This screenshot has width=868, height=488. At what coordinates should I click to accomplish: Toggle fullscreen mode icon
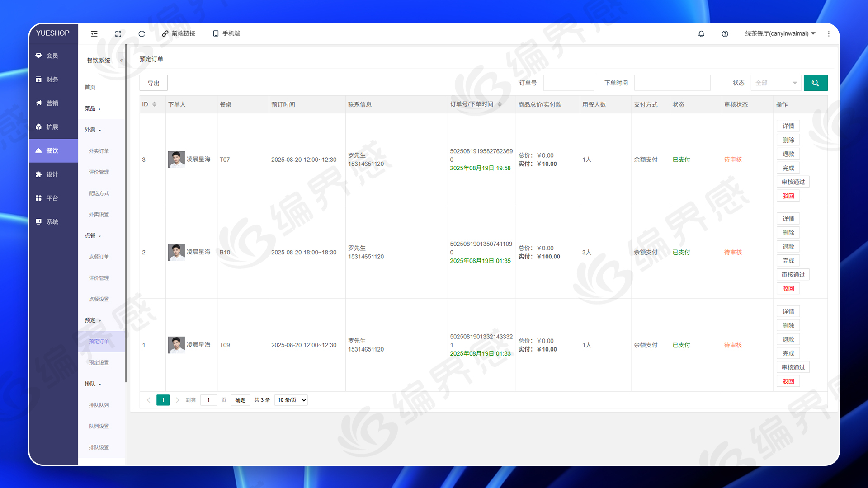click(x=118, y=34)
